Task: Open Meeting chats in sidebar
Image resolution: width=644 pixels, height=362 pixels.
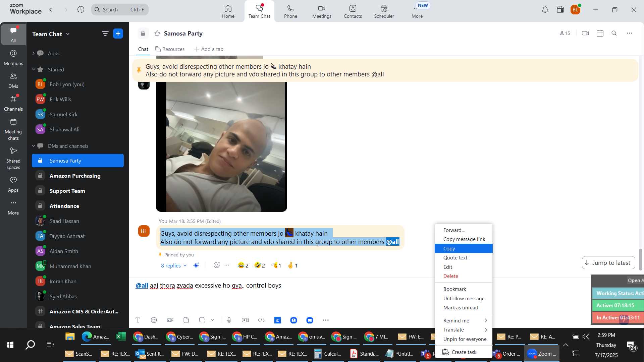Action: coord(13,129)
